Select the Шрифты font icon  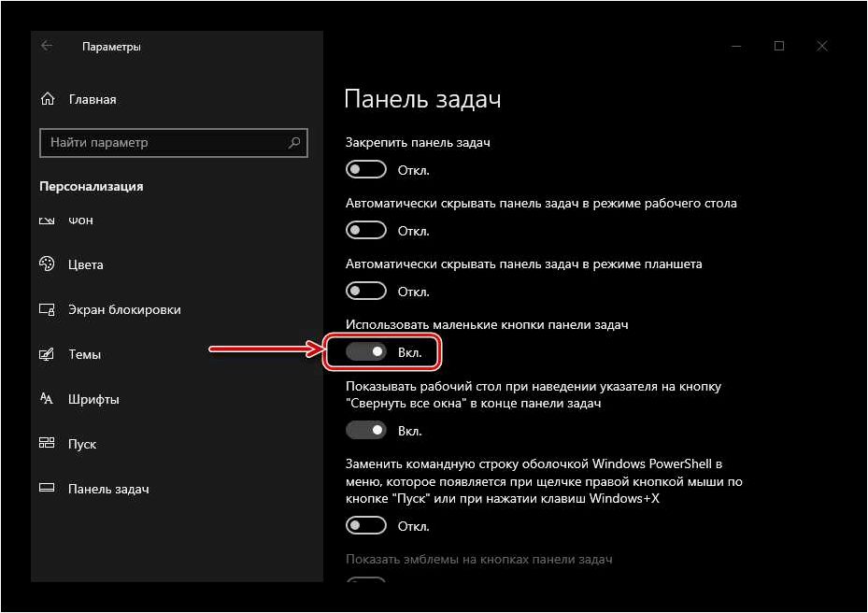coord(47,399)
